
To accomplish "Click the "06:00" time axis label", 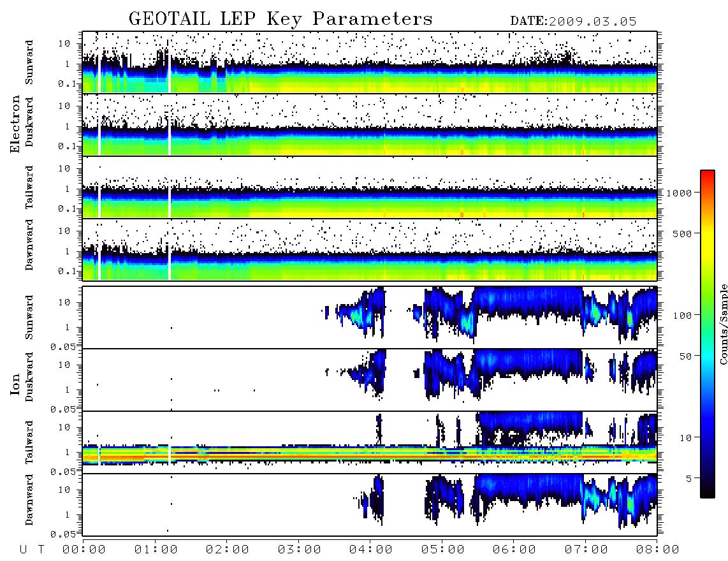I will (514, 550).
